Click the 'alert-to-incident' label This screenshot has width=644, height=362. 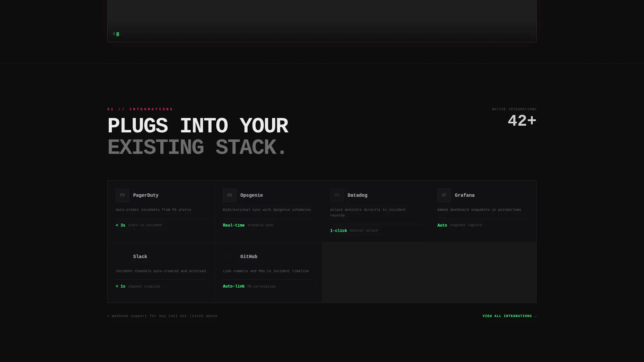pos(145,226)
